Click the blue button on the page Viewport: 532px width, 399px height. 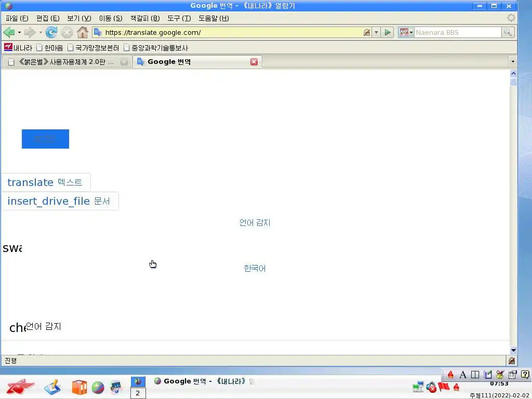click(x=46, y=139)
